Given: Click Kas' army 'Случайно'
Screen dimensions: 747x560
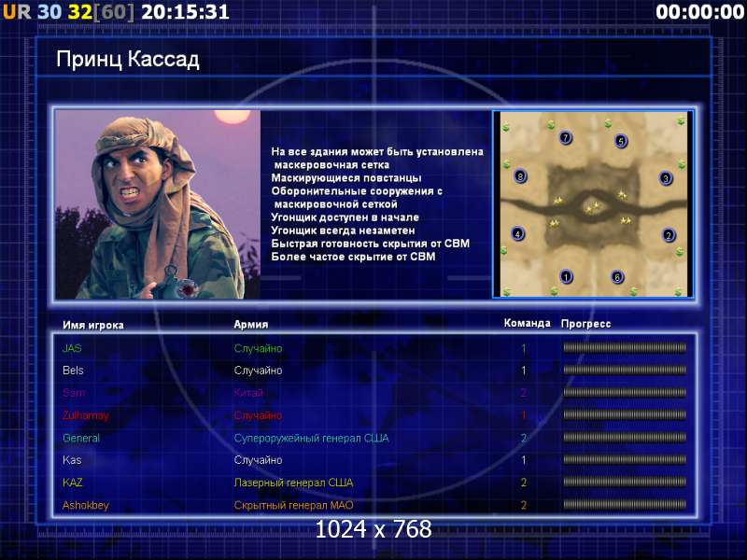Looking at the screenshot, I should pos(258,460).
